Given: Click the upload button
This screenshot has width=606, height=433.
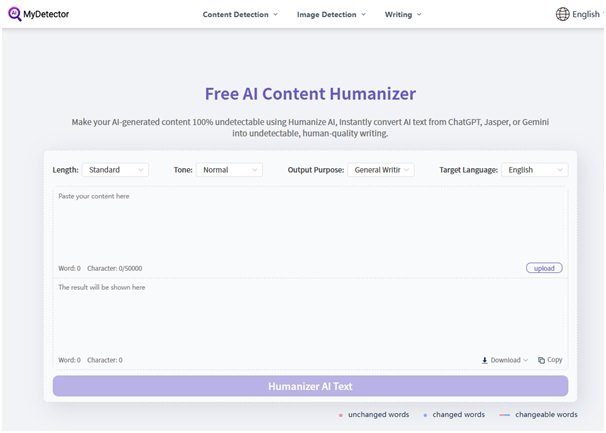Looking at the screenshot, I should coord(544,268).
